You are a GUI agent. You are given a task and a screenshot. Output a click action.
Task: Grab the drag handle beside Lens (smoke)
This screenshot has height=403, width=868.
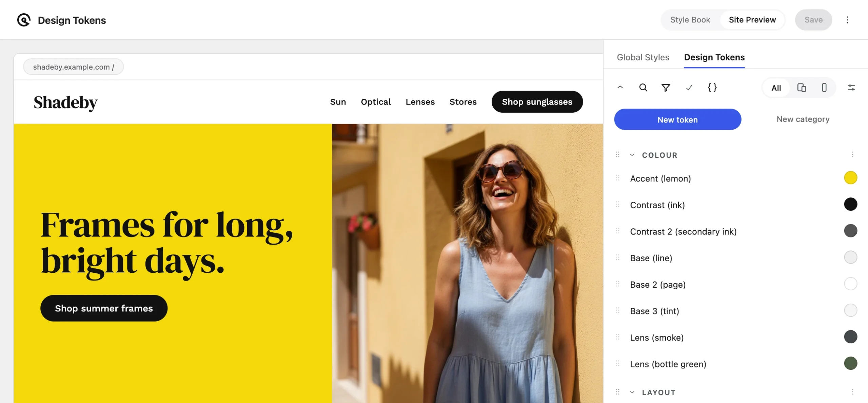tap(617, 337)
